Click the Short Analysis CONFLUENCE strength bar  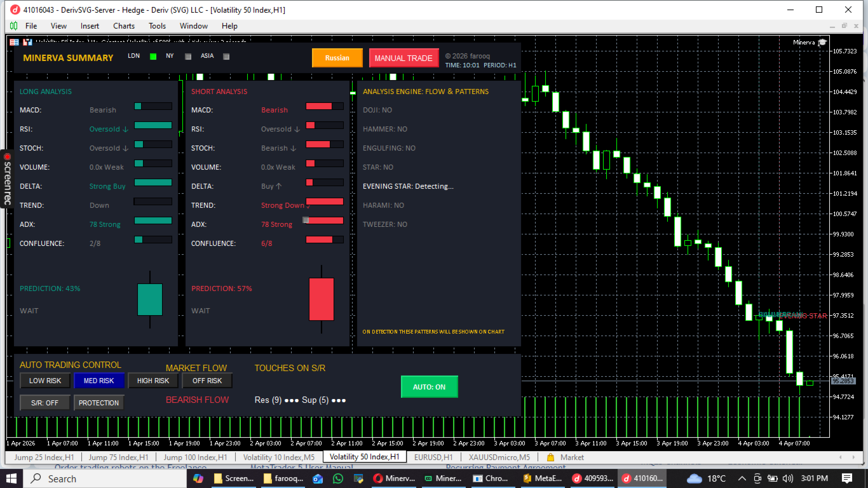click(325, 240)
